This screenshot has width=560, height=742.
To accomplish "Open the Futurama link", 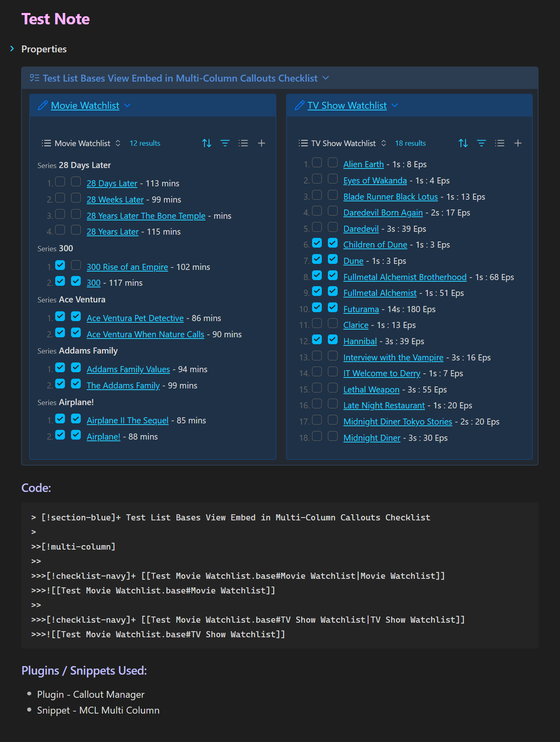I will click(x=361, y=309).
